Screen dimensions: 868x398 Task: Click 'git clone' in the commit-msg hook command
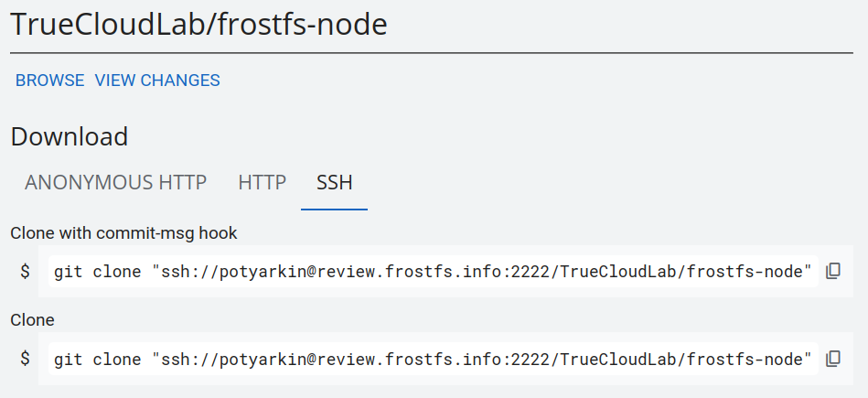coord(98,272)
